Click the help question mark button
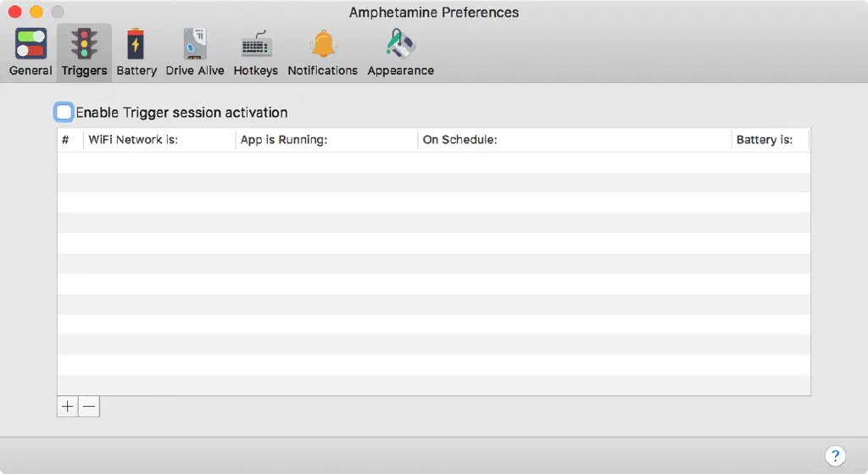The image size is (868, 474). pos(834,454)
